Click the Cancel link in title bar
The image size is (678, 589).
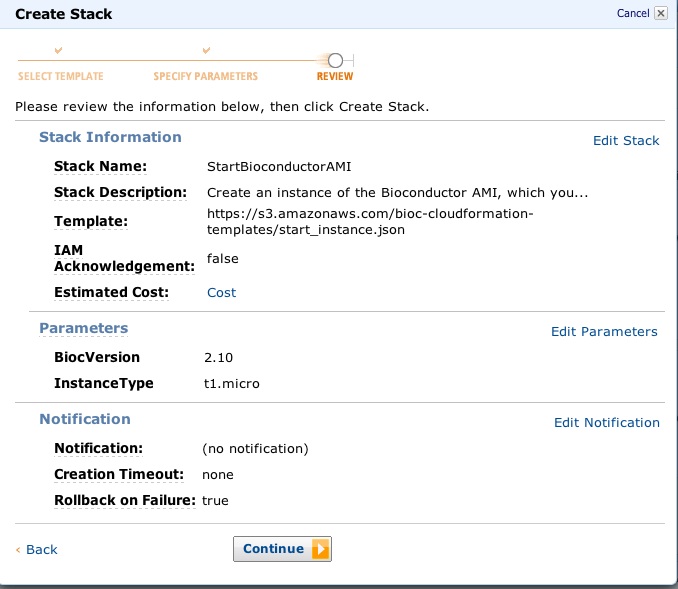pos(633,13)
